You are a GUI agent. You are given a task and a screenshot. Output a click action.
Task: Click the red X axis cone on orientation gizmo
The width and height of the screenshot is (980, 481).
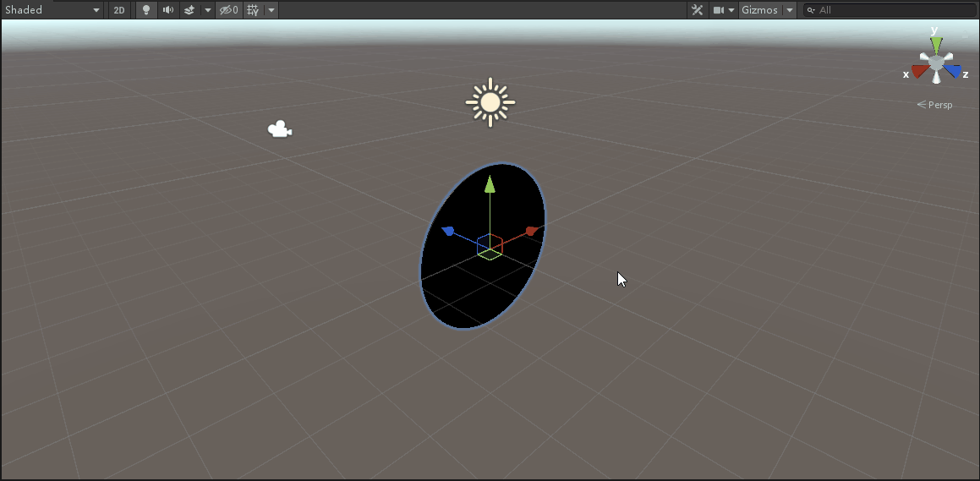coord(919,72)
